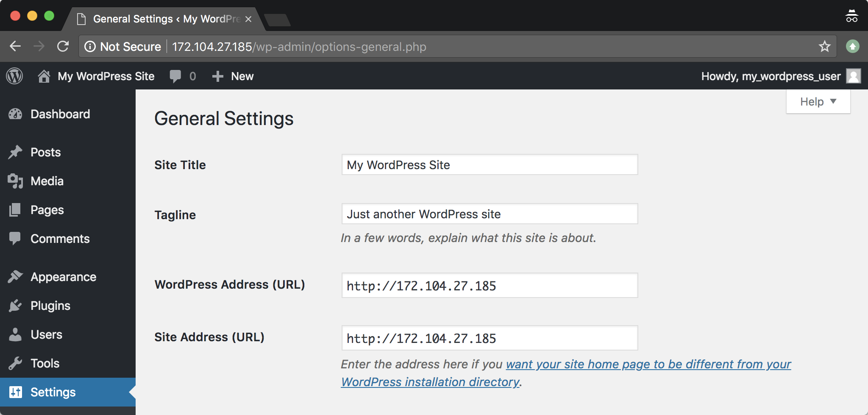Open the WordPress installation directory help link

[430, 382]
